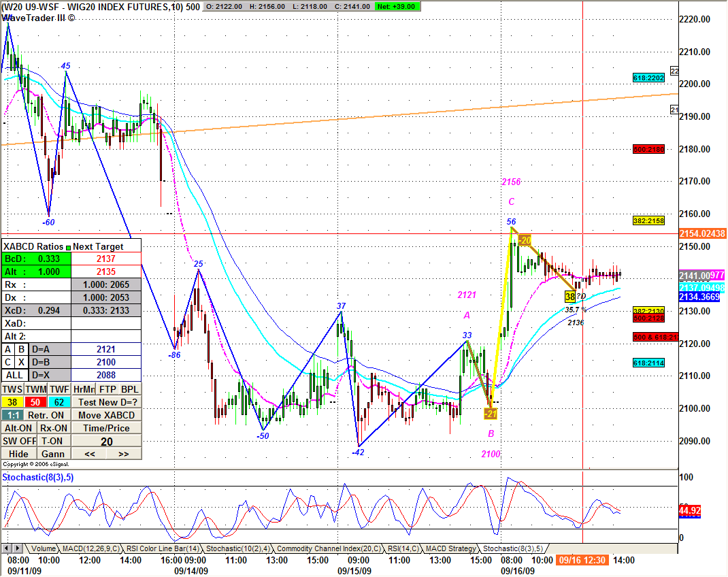Click the small green square in panel header

coord(68,247)
